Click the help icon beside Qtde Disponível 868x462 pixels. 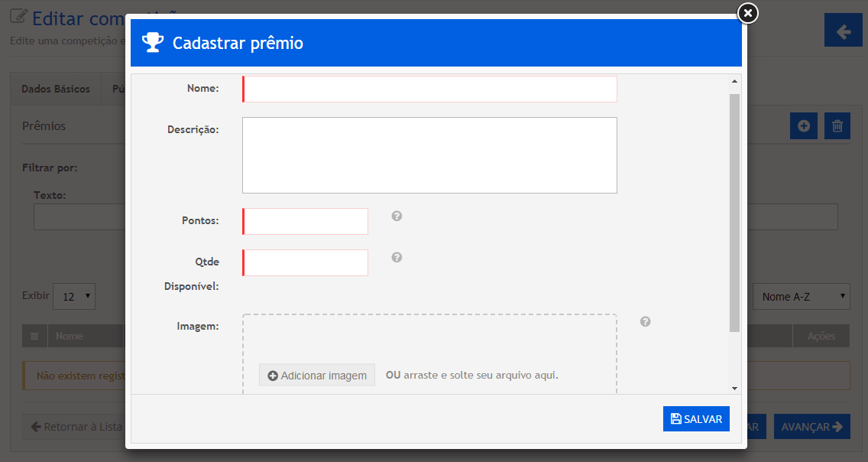pyautogui.click(x=397, y=258)
